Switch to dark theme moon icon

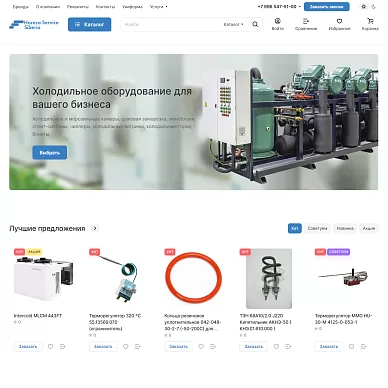point(373,7)
